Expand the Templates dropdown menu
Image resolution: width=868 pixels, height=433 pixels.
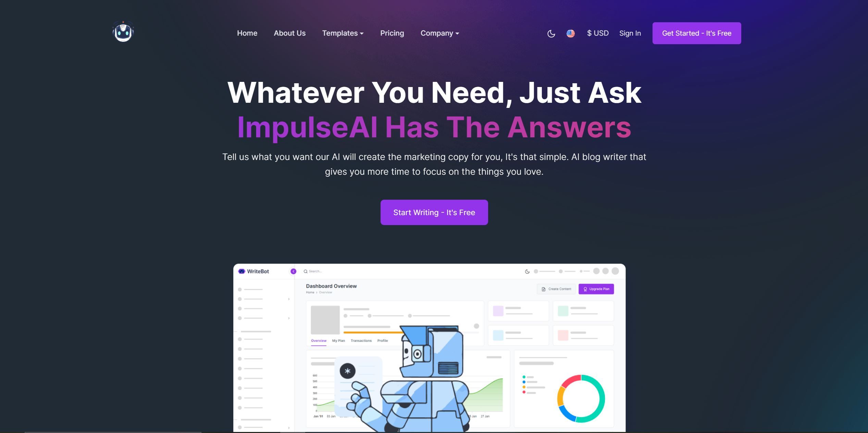343,33
